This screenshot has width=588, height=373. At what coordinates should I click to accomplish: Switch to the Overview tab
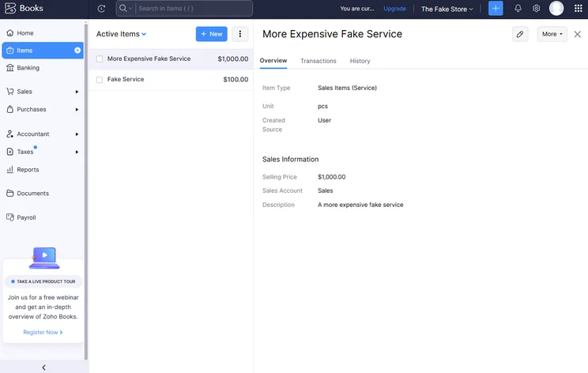coord(273,61)
